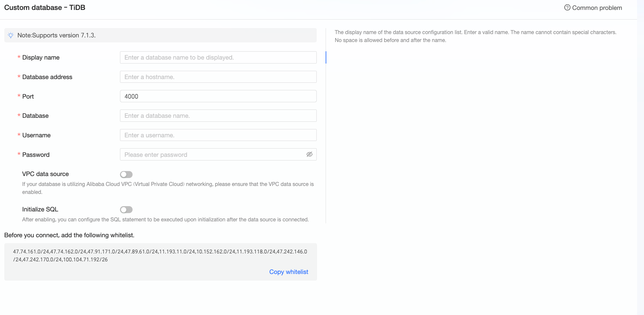Toggle password visibility eye icon
The image size is (644, 315).
tap(309, 155)
